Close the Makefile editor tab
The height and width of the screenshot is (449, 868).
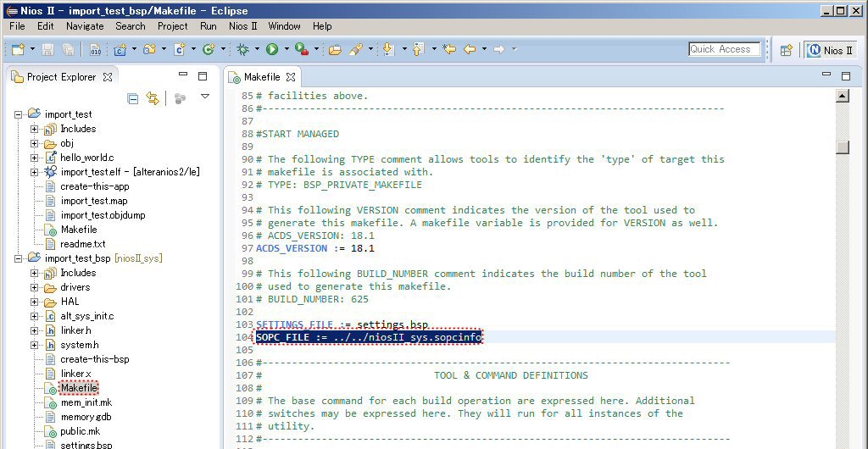pos(291,77)
